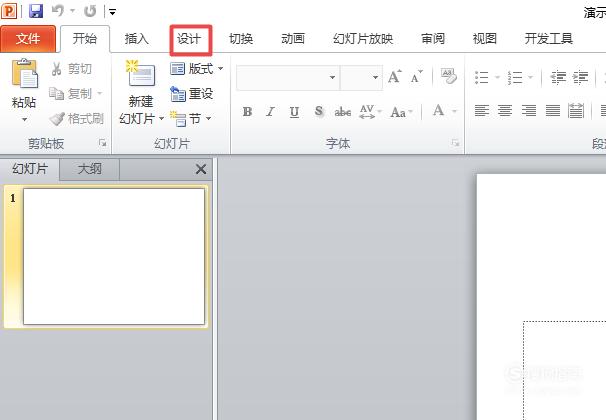The width and height of the screenshot is (606, 420).
Task: Click the 剪切 cut button
Action: [72, 69]
